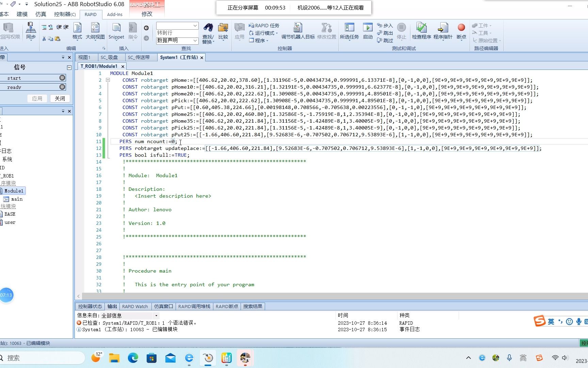Toggle the ready signal value

coord(62,87)
